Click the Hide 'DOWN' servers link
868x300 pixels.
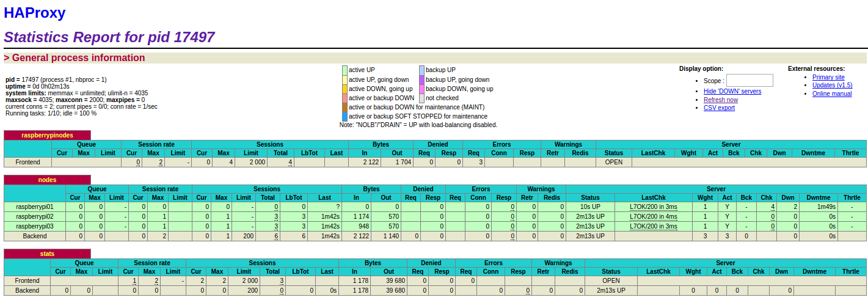732,91
